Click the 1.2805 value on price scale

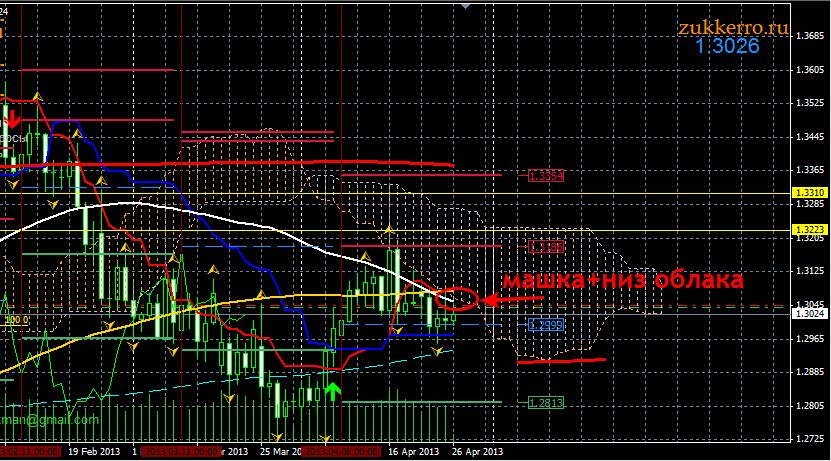coord(811,406)
